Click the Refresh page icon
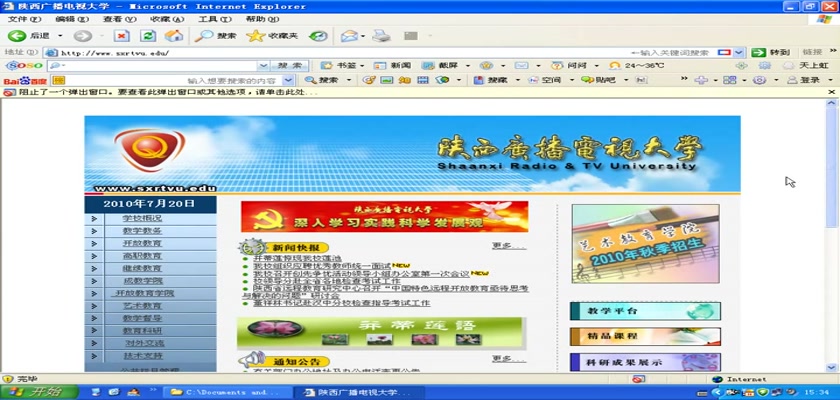This screenshot has height=400, width=840. tap(148, 36)
